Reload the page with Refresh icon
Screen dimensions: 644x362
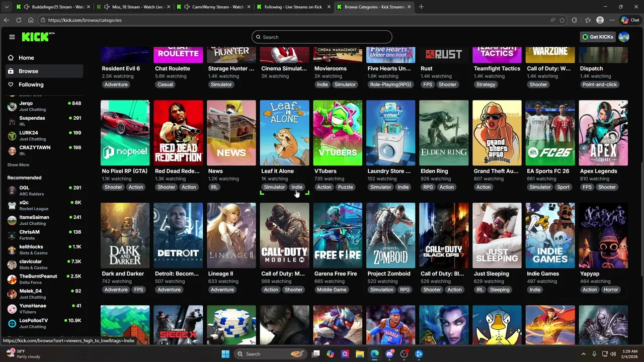click(19, 20)
